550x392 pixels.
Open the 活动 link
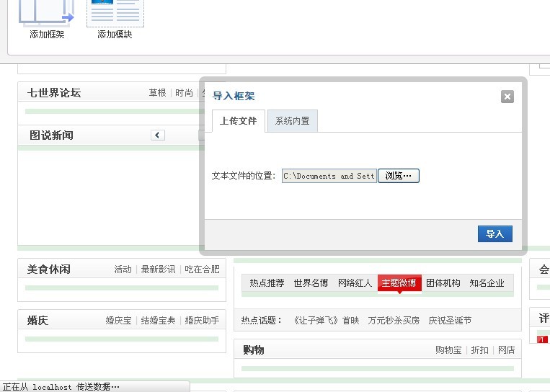(123, 269)
